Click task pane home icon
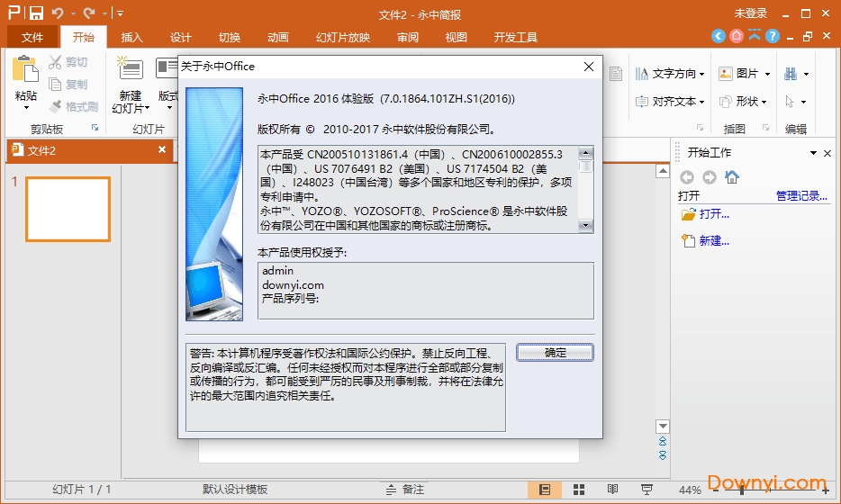Image resolution: width=841 pixels, height=504 pixels. pos(731,176)
